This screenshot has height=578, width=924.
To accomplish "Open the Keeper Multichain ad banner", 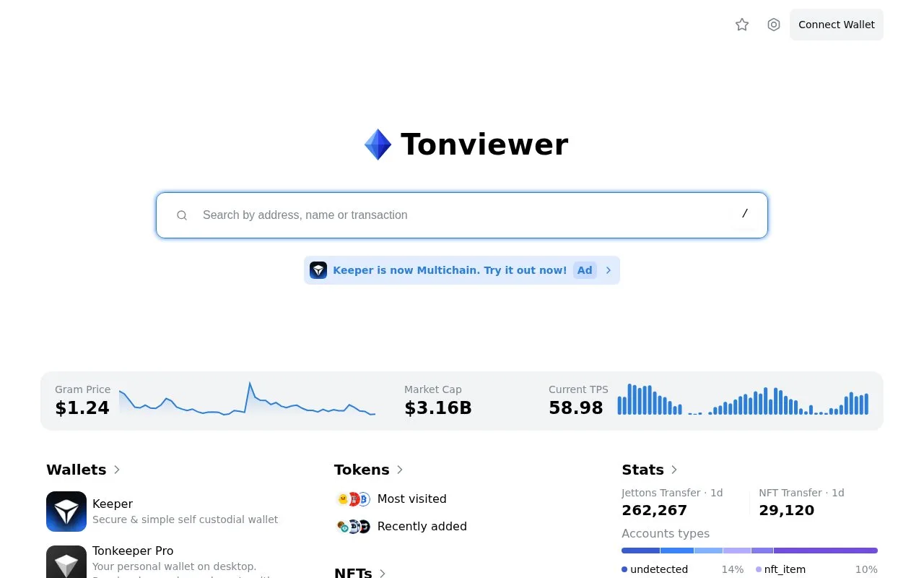I will (x=462, y=270).
